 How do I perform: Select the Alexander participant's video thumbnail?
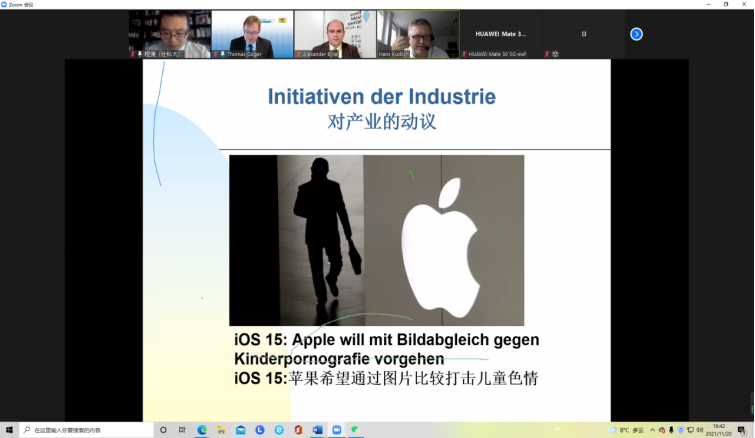tap(335, 34)
